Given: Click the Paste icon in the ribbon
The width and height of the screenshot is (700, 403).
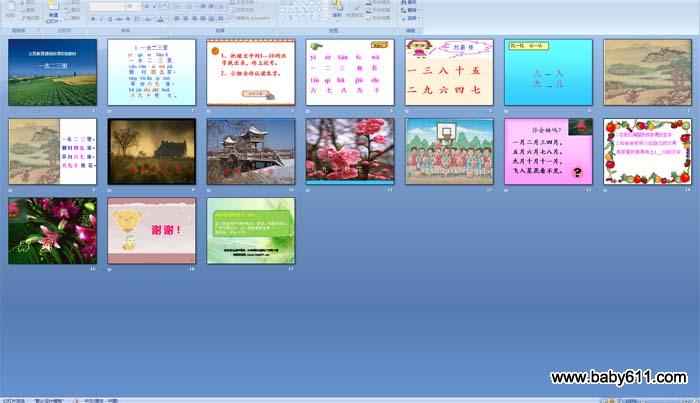Looking at the screenshot, I should tap(10, 7).
